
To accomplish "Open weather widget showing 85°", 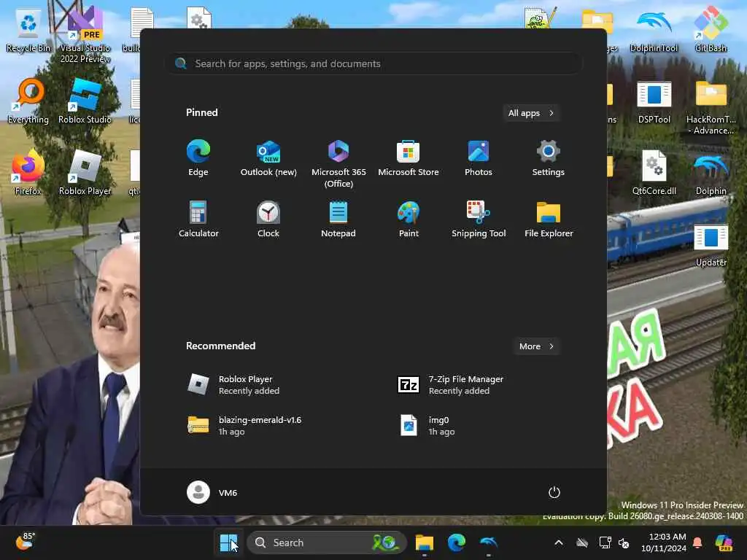I will click(x=25, y=542).
